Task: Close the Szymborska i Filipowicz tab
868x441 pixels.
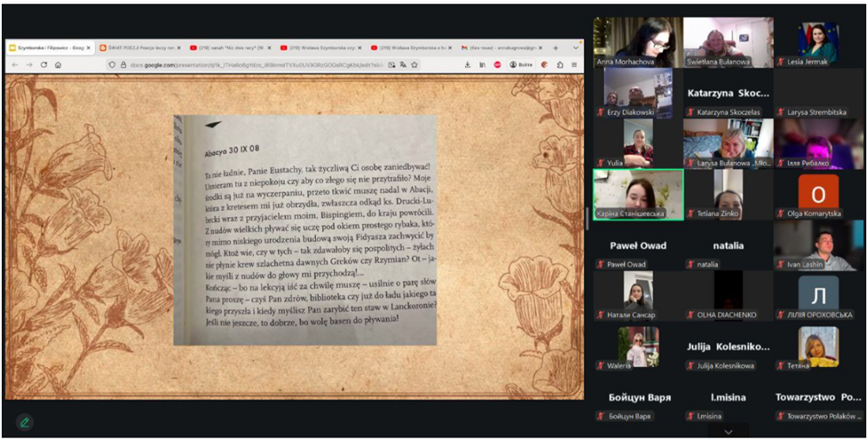Action: point(89,47)
